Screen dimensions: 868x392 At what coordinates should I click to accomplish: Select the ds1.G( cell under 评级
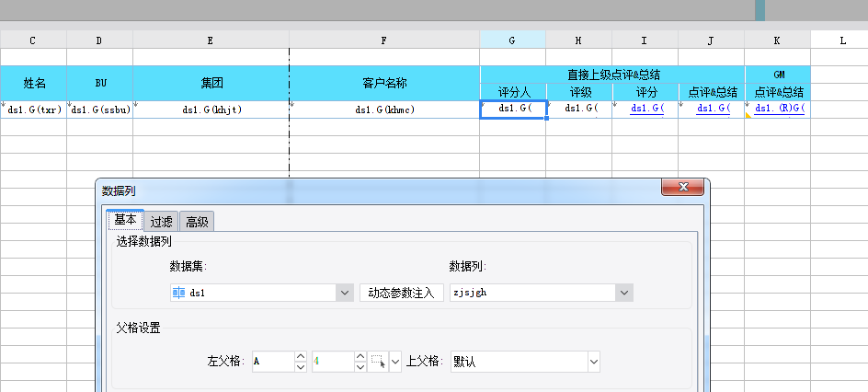579,110
